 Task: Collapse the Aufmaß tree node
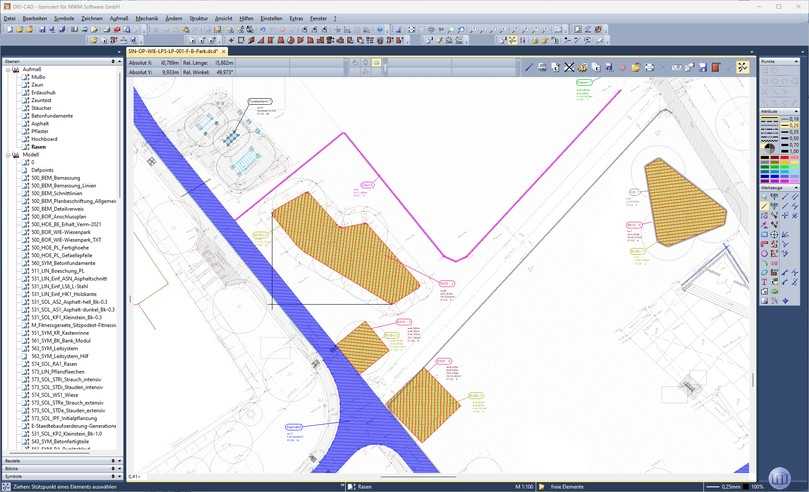[8, 68]
